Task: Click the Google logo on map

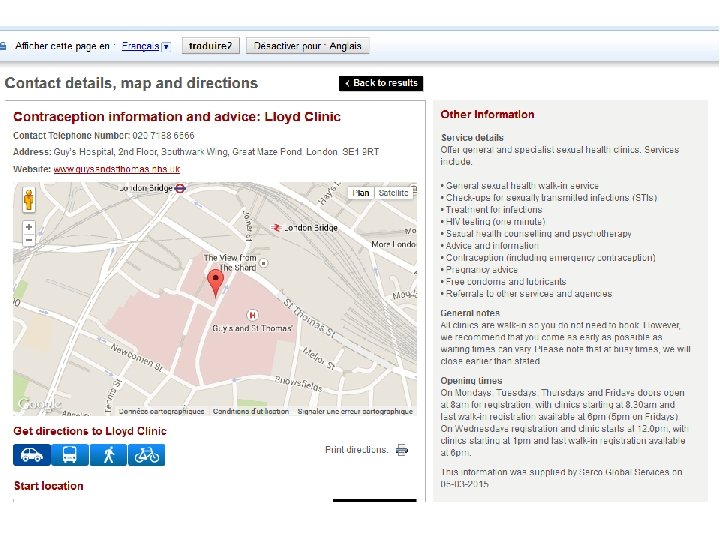Action: point(39,404)
